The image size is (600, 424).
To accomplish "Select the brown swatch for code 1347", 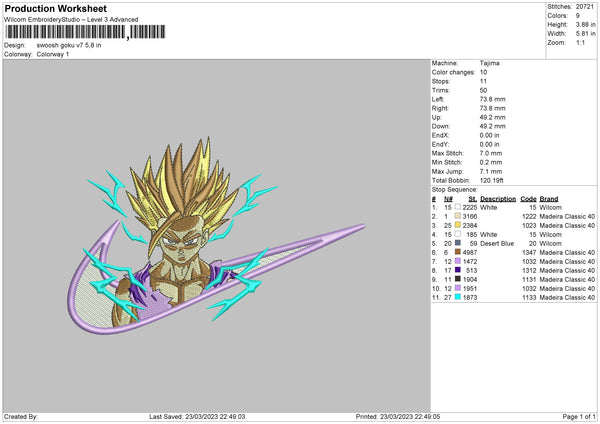I will [458, 252].
